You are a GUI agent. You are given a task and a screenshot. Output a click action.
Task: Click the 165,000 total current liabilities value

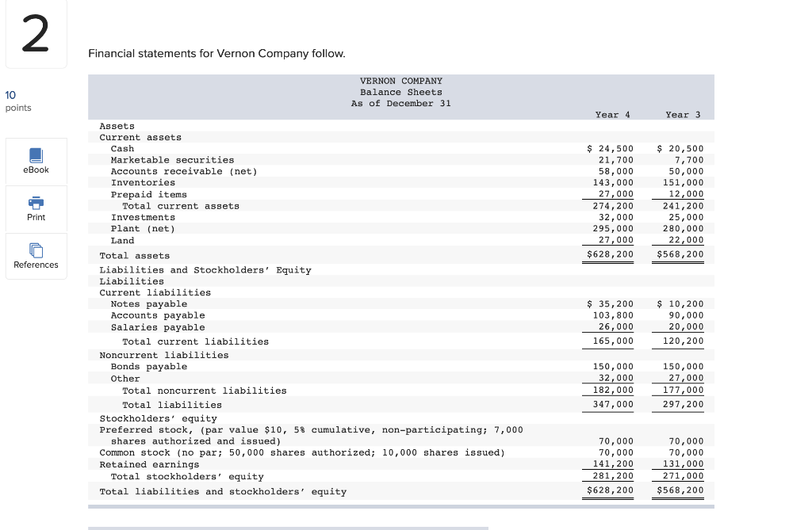point(613,341)
